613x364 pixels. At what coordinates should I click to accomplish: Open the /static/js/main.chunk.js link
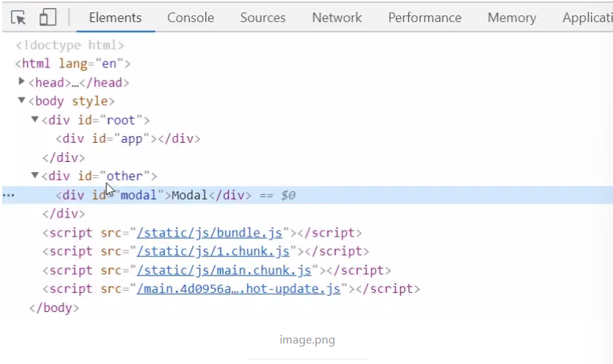(224, 270)
